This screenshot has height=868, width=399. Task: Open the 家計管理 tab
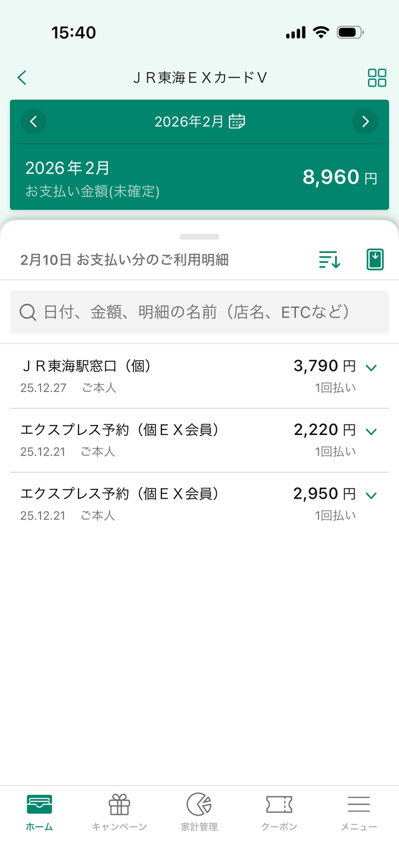[x=199, y=812]
